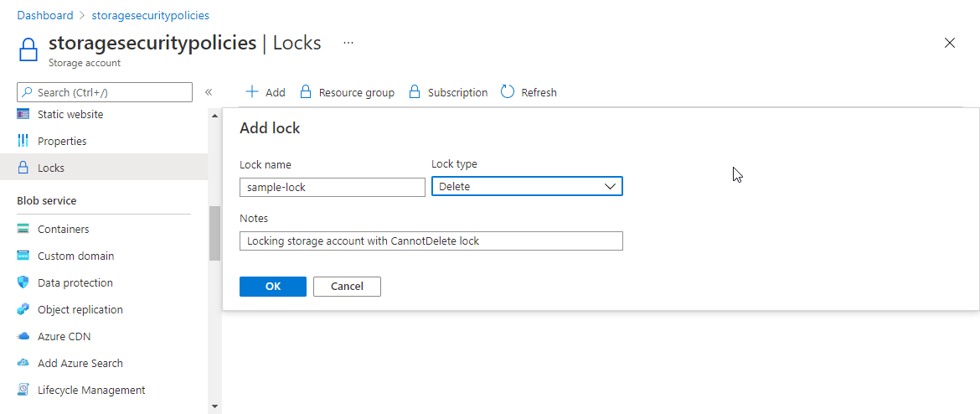Click the Azure CDN cloud icon
The width and height of the screenshot is (980, 414).
coord(23,336)
